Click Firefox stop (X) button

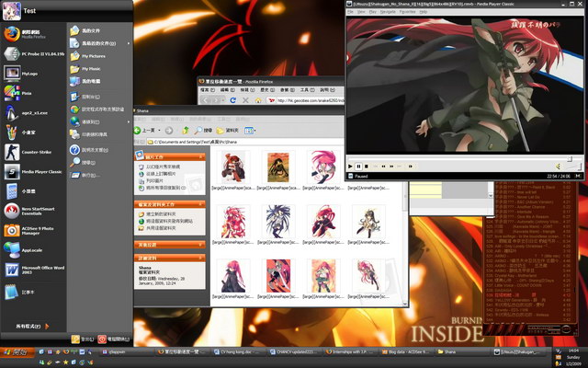[245, 100]
